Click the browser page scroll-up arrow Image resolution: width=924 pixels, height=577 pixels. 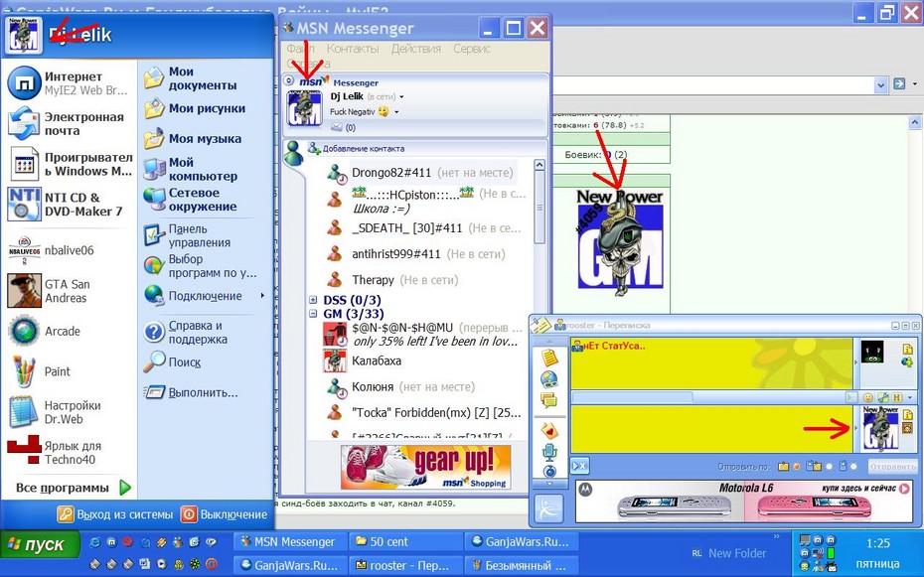click(x=915, y=122)
